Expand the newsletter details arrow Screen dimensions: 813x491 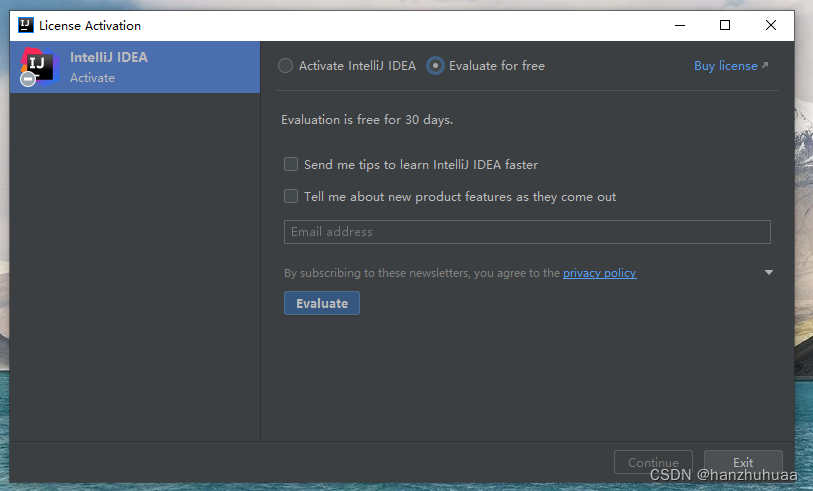click(769, 272)
